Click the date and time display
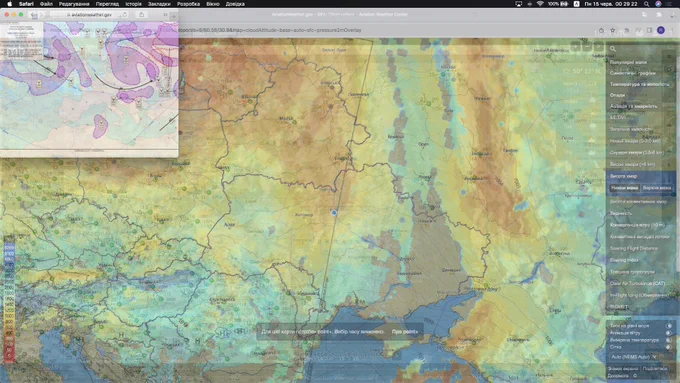 pos(611,4)
